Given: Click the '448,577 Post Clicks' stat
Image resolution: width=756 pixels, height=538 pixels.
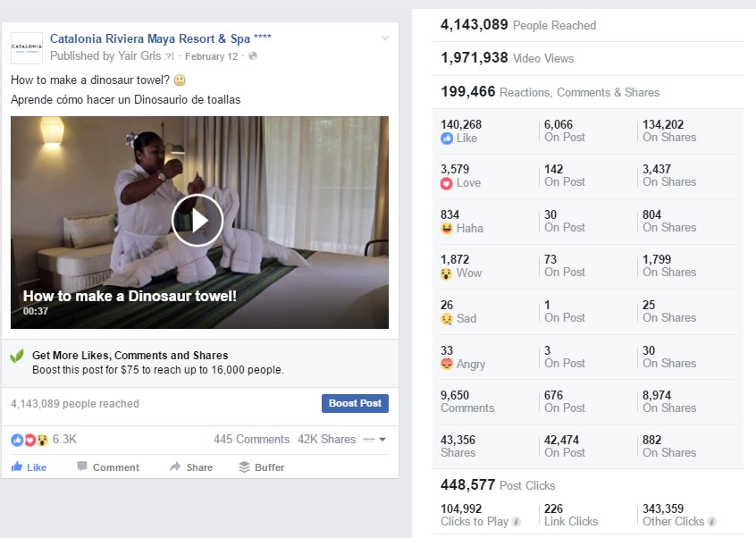Looking at the screenshot, I should point(498,484).
